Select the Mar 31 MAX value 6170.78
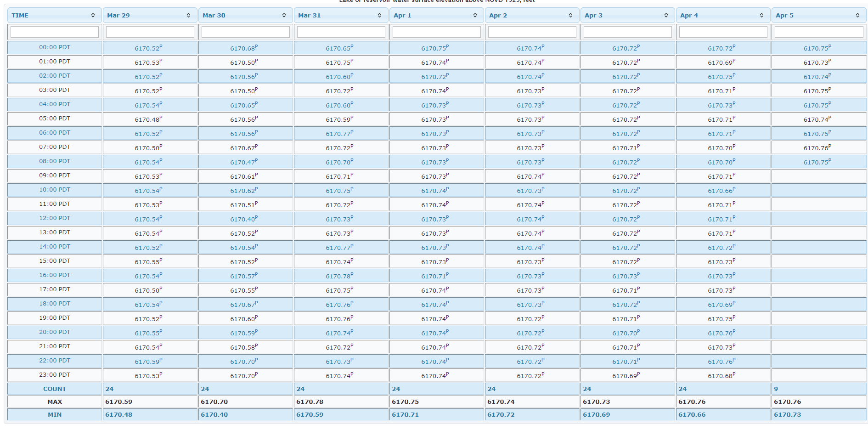Screen dimensions: 868x430 (x=310, y=402)
